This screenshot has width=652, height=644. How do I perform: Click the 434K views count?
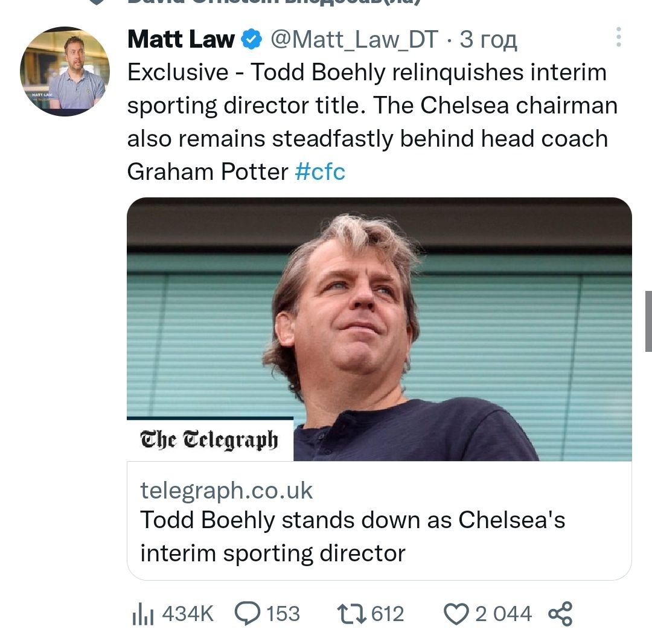click(x=188, y=614)
